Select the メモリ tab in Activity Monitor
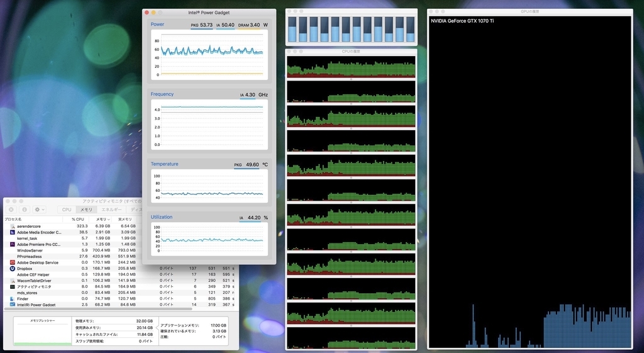This screenshot has height=353, width=644. (x=86, y=210)
